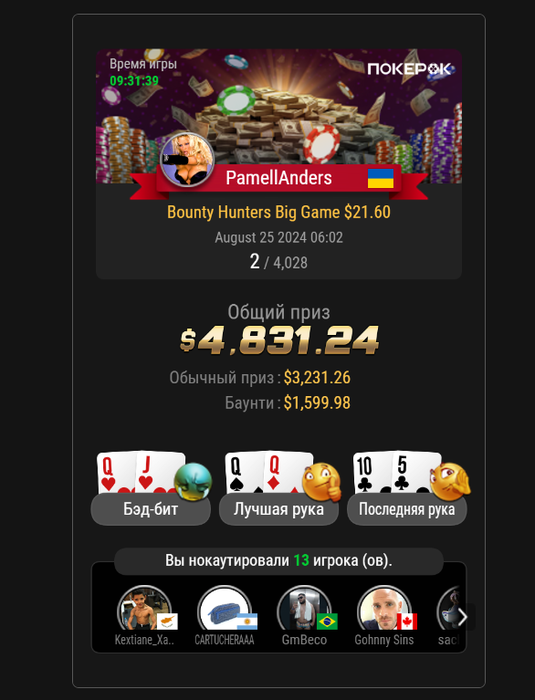The height and width of the screenshot is (700, 535).
Task: Show next knocked-out players with arrow
Action: 463,617
